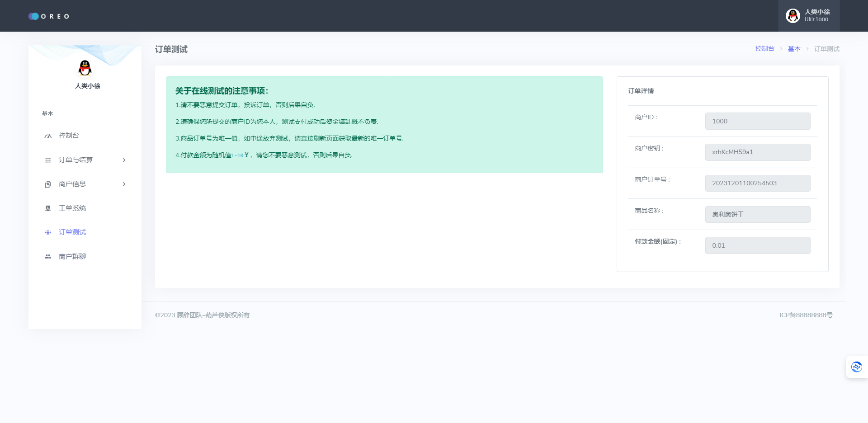The height and width of the screenshot is (423, 868).
Task: Click the 订单详情 card title
Action: coord(641,91)
